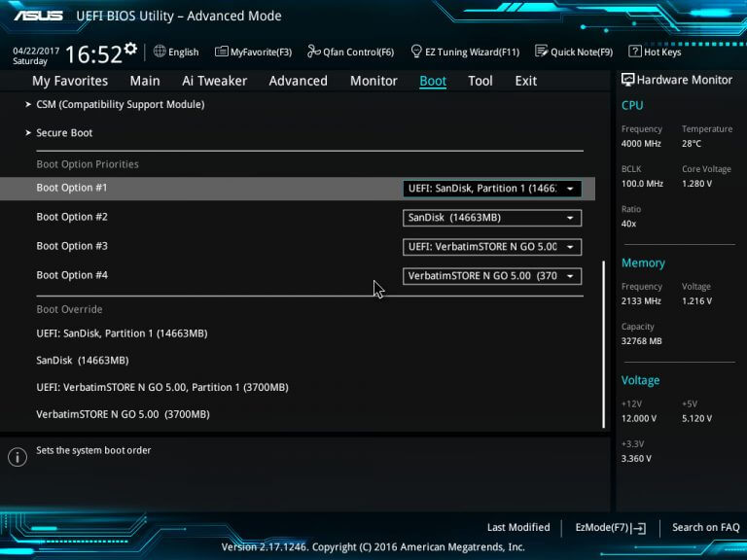Click the Boot Option #2 label
747x560 pixels.
[x=72, y=217]
